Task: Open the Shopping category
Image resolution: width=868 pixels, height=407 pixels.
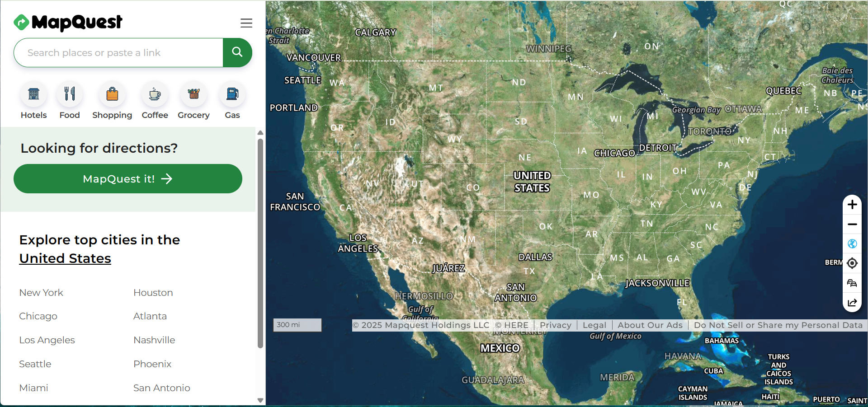Action: click(112, 95)
